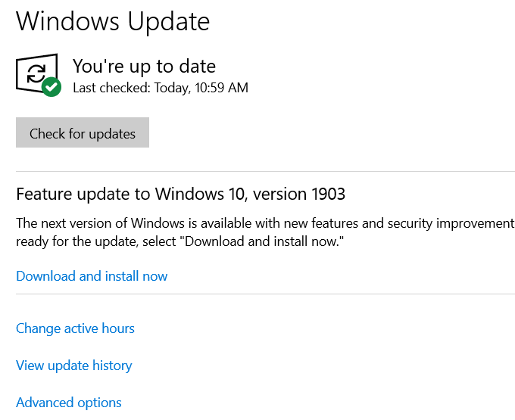Open Change active hours
Viewport: 515px width, 420px height.
tap(75, 328)
